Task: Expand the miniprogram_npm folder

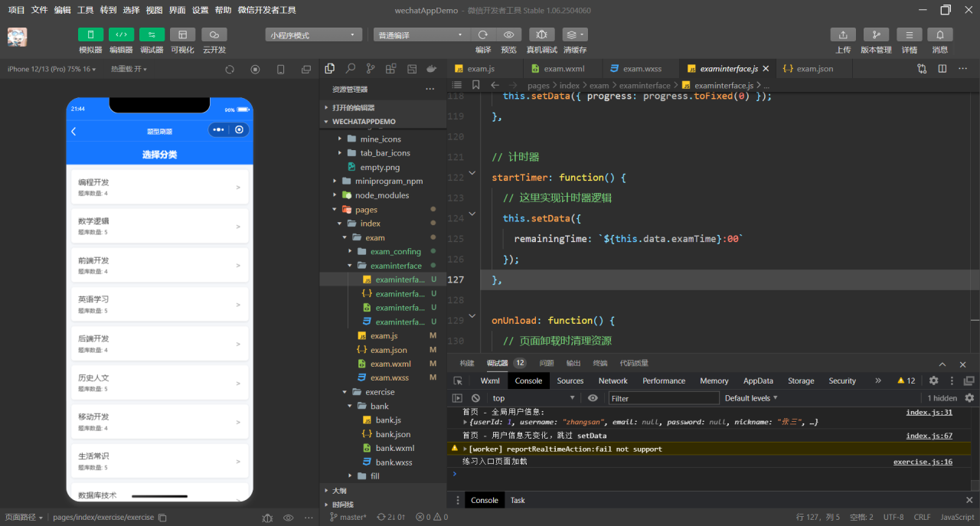Action: pos(383,181)
